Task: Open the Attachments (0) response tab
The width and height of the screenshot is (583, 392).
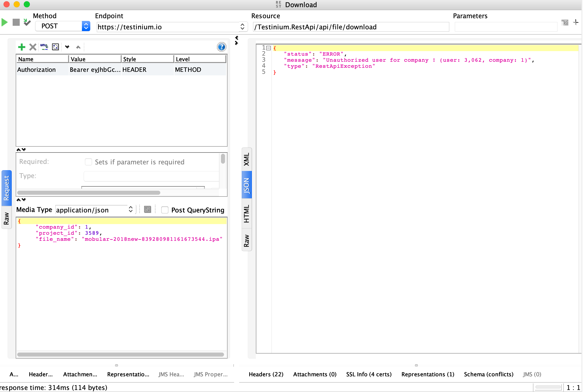Action: click(315, 374)
